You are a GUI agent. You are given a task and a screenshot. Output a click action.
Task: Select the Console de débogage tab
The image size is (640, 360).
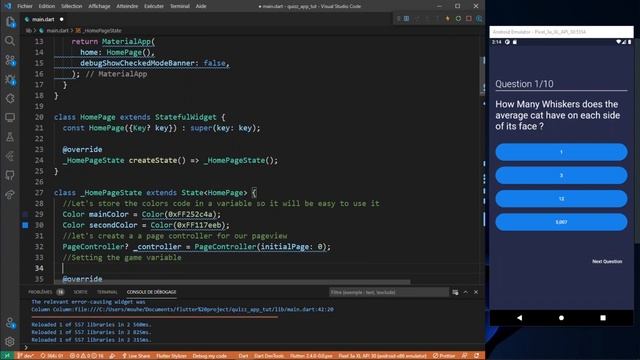(x=151, y=292)
